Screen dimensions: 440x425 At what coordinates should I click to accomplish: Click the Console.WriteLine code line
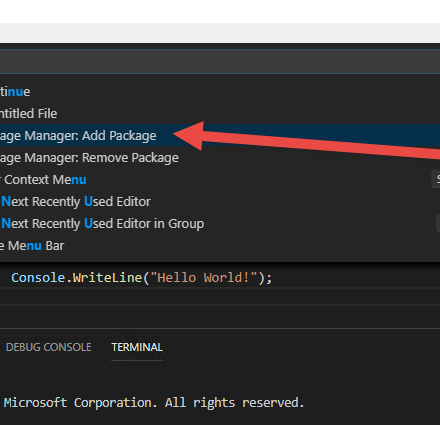coord(142,278)
